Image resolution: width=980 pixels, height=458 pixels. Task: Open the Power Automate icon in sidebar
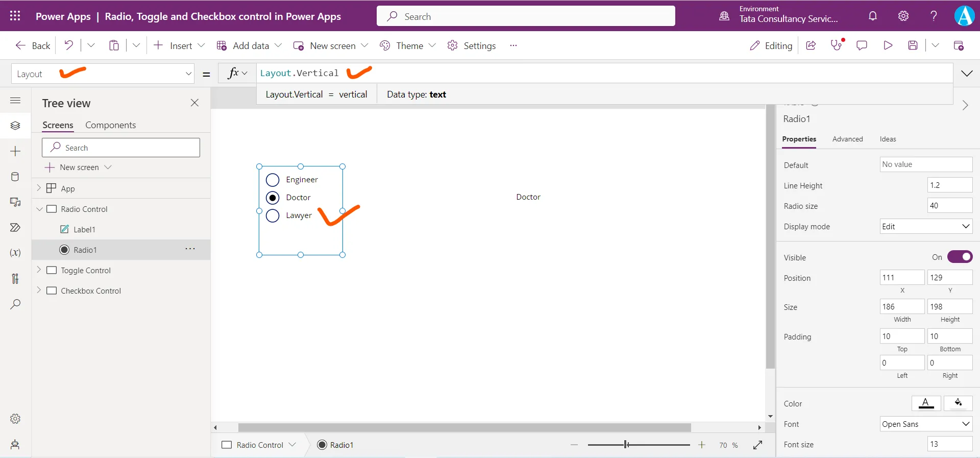[x=15, y=227]
